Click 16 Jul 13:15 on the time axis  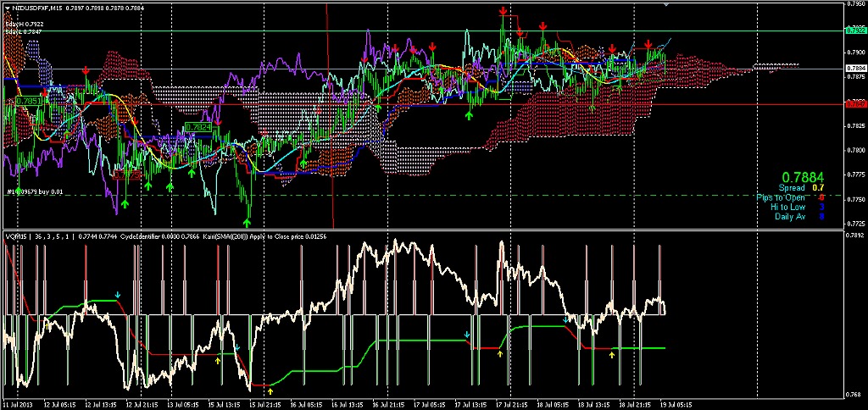(348, 404)
